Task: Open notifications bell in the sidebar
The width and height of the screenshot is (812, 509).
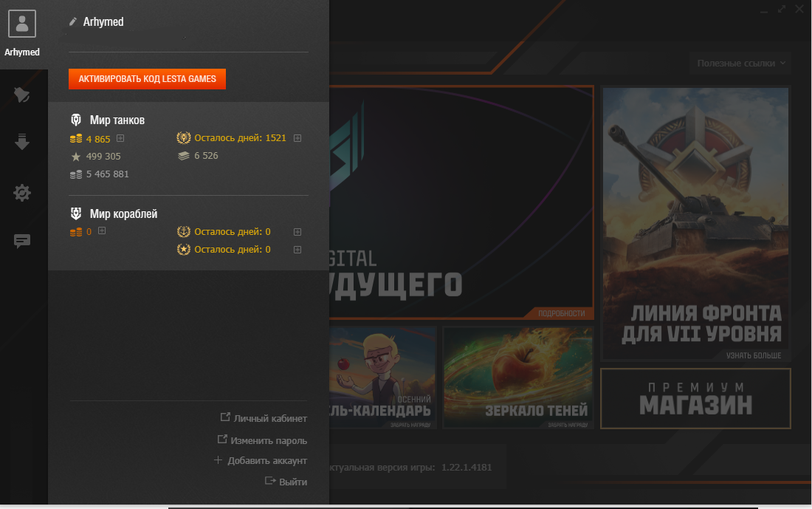Action: coord(21,95)
